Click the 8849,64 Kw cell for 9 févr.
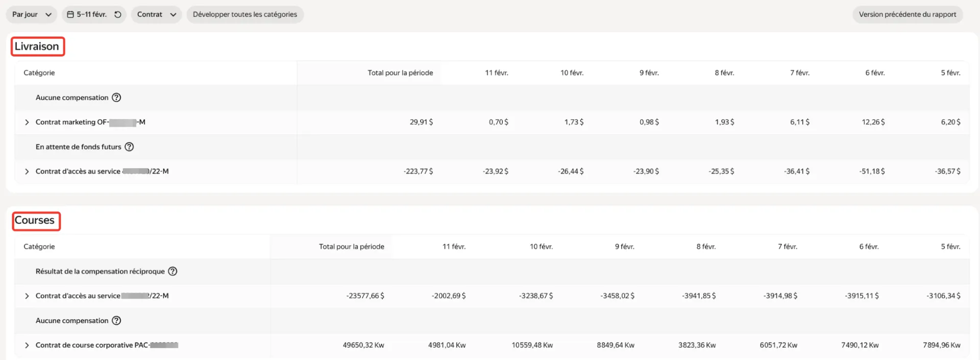980x360 pixels. (616, 346)
